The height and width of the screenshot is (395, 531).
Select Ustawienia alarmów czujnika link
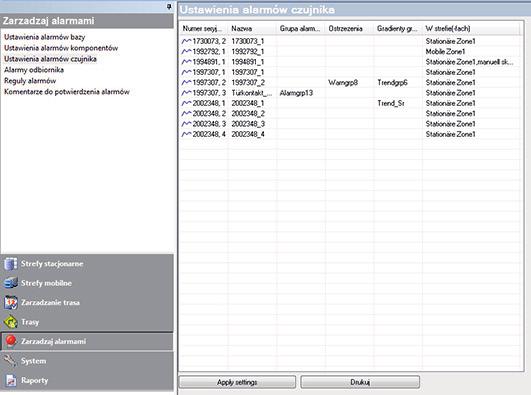click(x=50, y=59)
